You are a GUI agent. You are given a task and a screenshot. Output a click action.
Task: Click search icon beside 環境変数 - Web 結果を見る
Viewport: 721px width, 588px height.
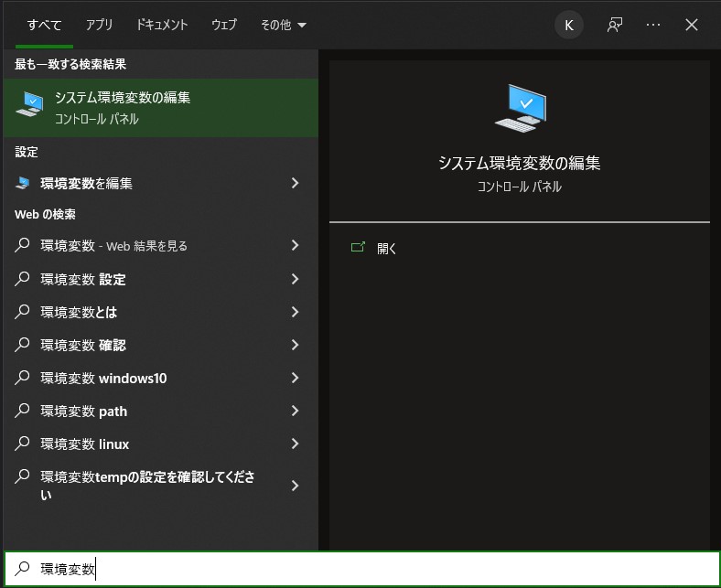22,245
